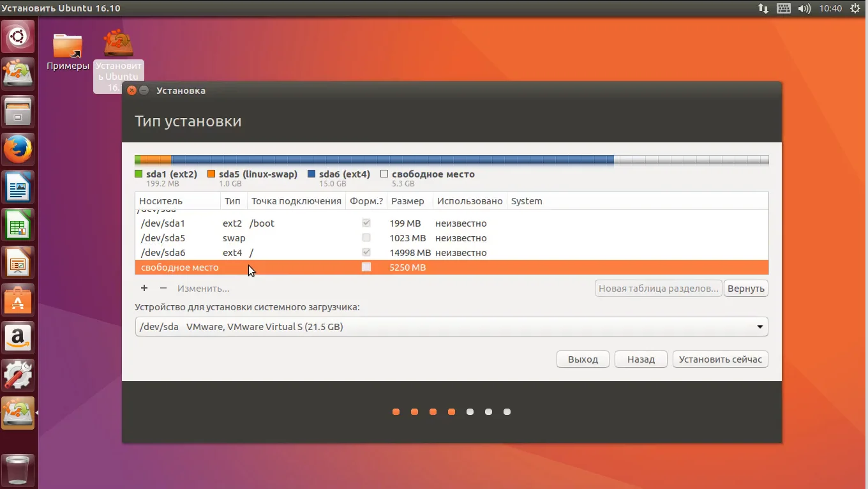Select the /dev/sda6 ext4 row
Screen dimensions: 868x489
point(452,253)
